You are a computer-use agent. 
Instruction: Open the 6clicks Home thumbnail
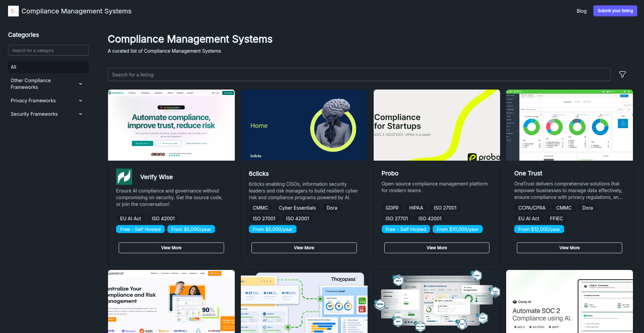point(304,125)
